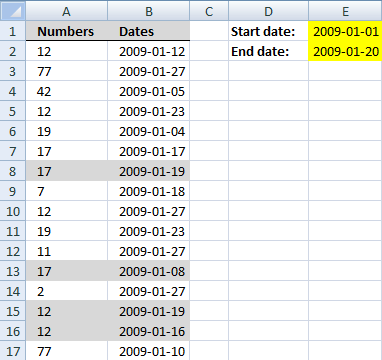Select column D header
Viewport: 382px width, 360px height.
(268, 11)
